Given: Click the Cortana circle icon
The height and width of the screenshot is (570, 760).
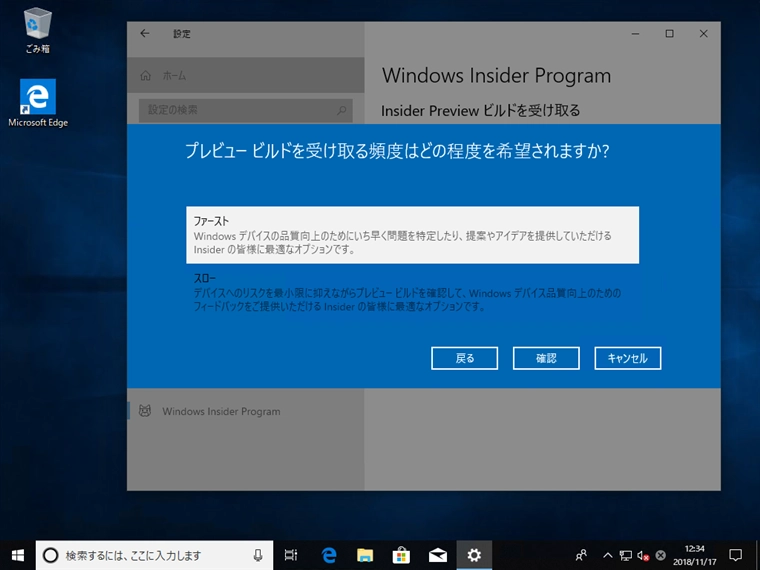Looking at the screenshot, I should point(50,555).
